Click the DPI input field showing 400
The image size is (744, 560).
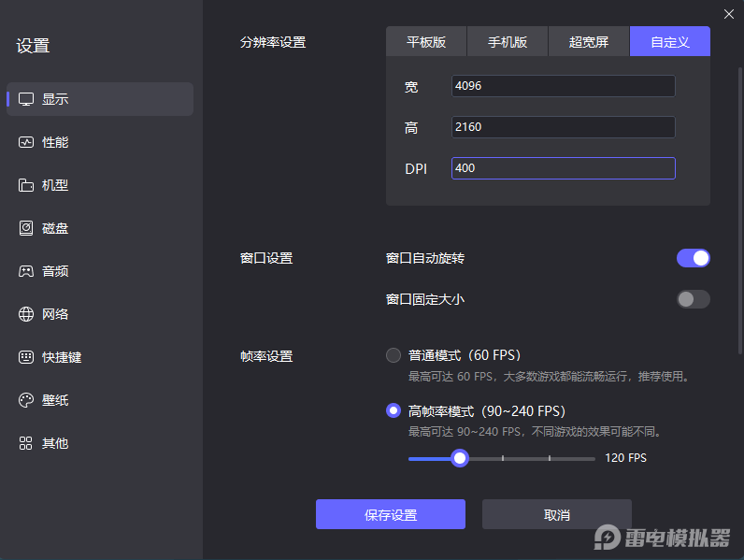(564, 168)
